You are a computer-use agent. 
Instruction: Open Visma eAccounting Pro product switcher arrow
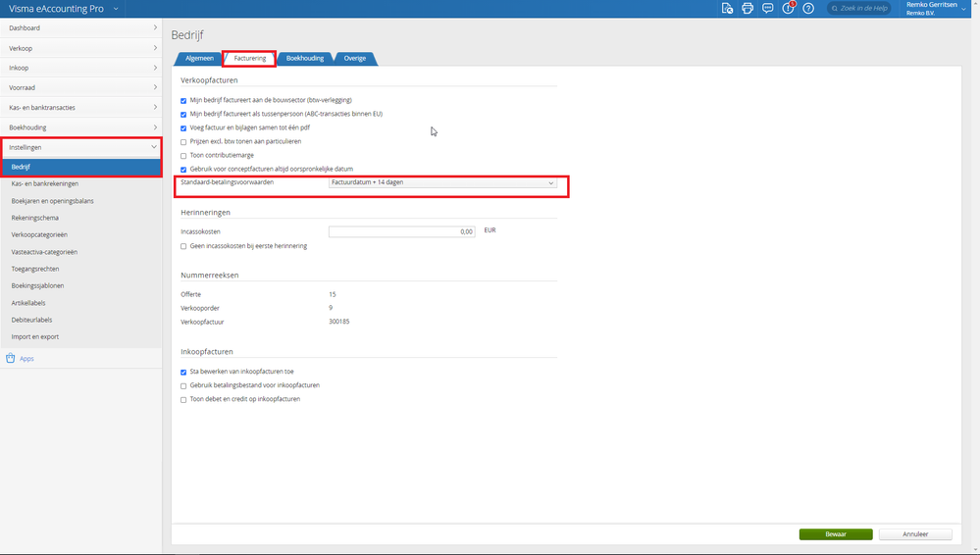[116, 9]
